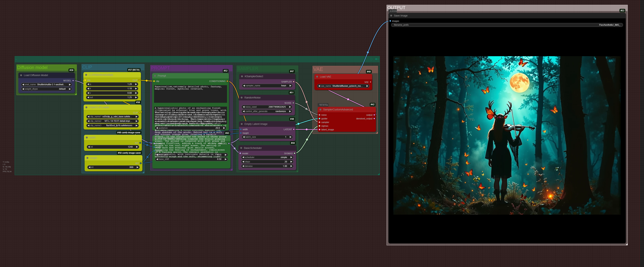Click right arrow to increase width int

(137, 147)
